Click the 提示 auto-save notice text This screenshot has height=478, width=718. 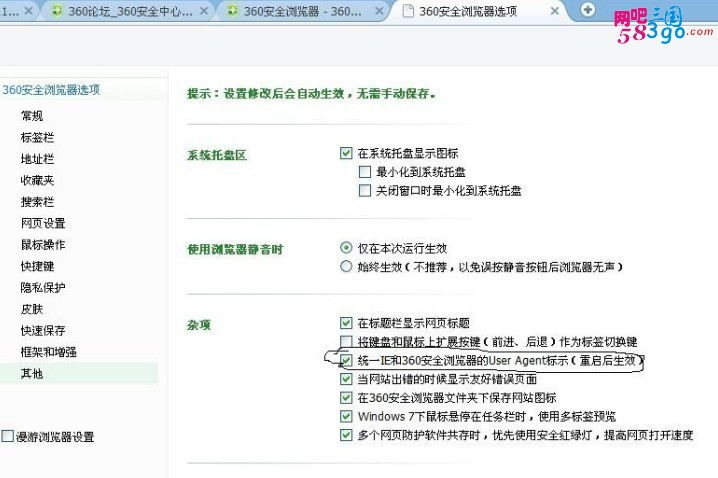[x=311, y=94]
